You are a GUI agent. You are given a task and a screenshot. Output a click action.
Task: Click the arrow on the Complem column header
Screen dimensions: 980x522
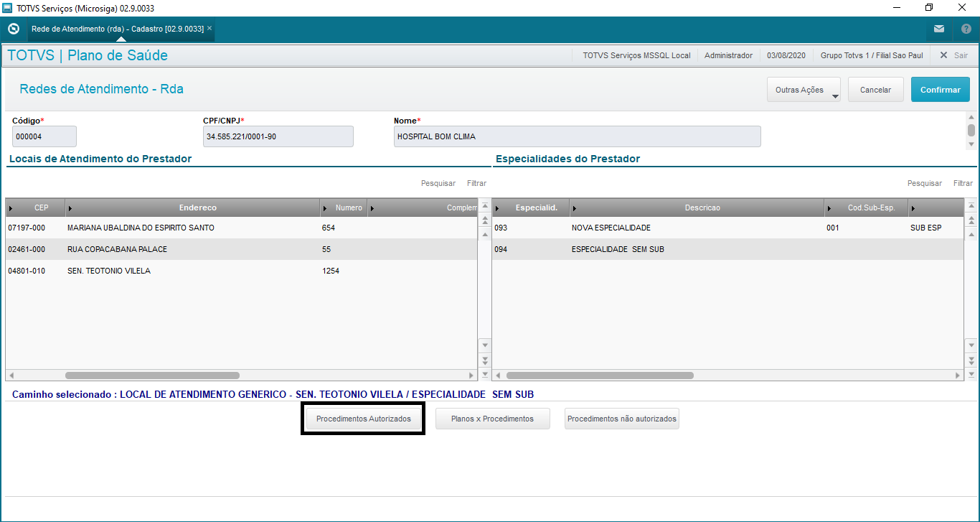point(373,208)
